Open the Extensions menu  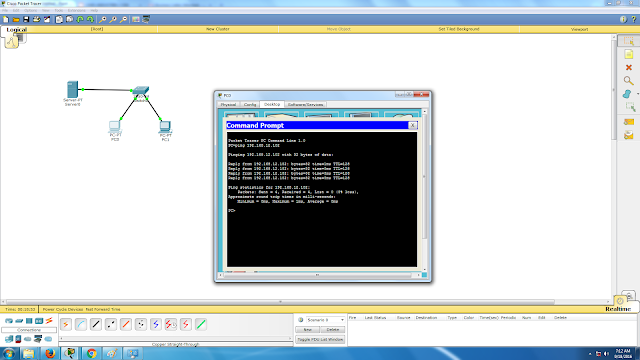[x=77, y=10]
